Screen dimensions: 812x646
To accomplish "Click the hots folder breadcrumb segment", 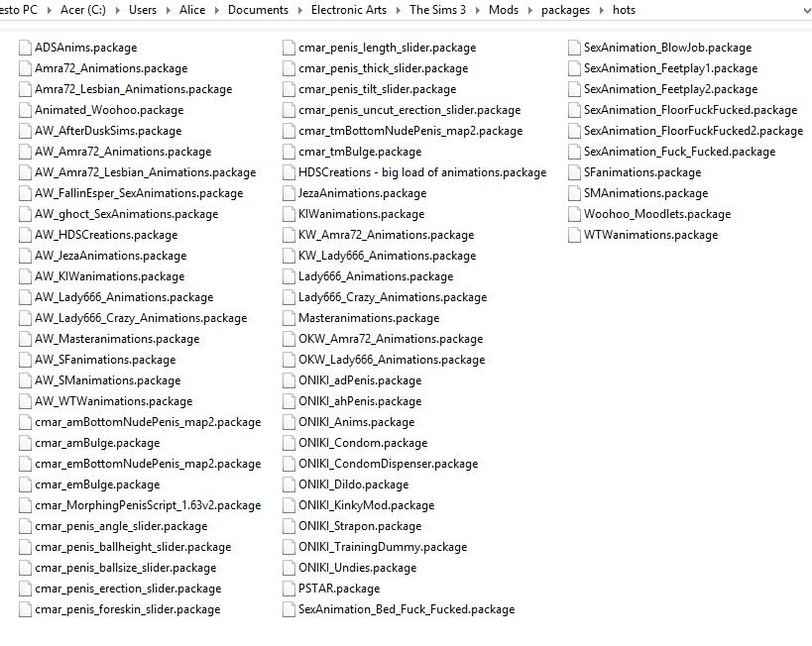I will (x=624, y=10).
